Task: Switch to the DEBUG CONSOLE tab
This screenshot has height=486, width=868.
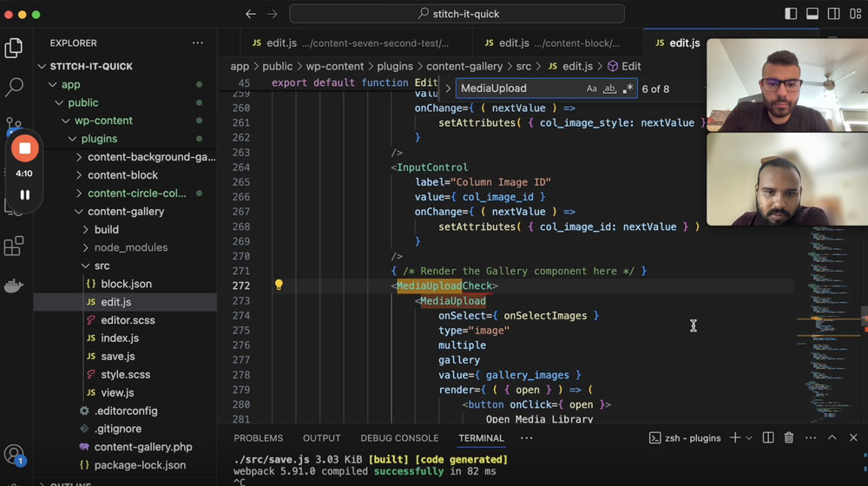Action: (x=399, y=438)
